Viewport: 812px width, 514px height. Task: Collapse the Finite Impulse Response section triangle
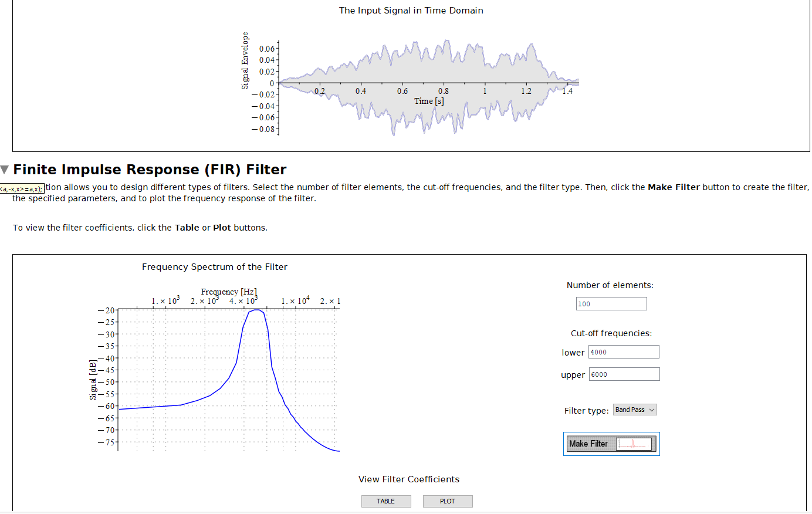point(5,170)
